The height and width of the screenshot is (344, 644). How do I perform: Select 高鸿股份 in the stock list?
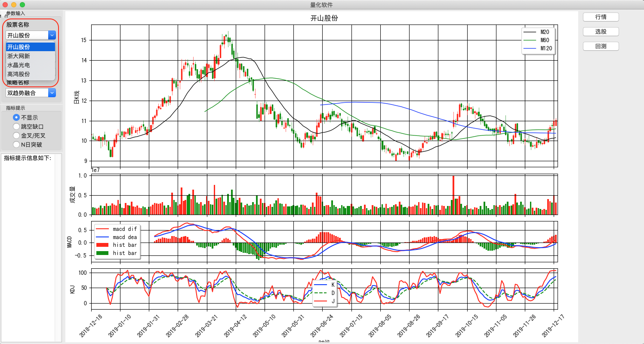point(31,74)
